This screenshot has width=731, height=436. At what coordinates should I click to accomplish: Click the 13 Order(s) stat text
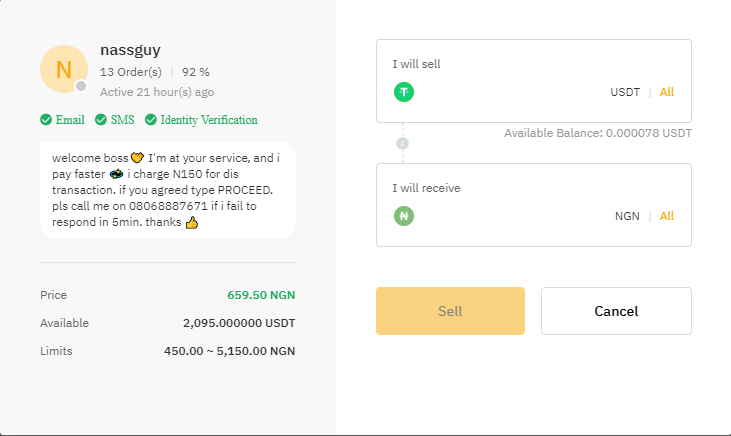131,72
